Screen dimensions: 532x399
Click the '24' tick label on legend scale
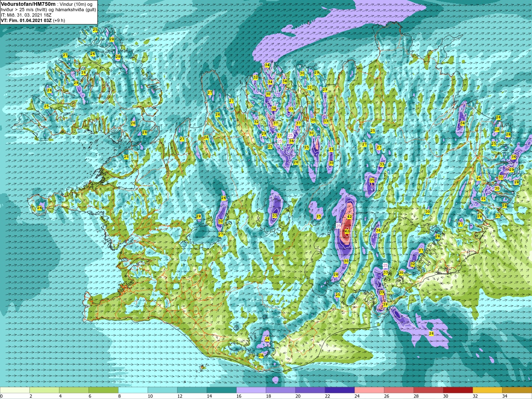point(357,396)
